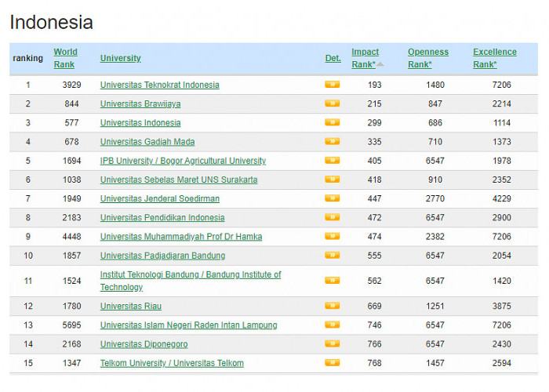Click the Det. column header
Viewport: 549px width, 392px height.
(x=333, y=58)
